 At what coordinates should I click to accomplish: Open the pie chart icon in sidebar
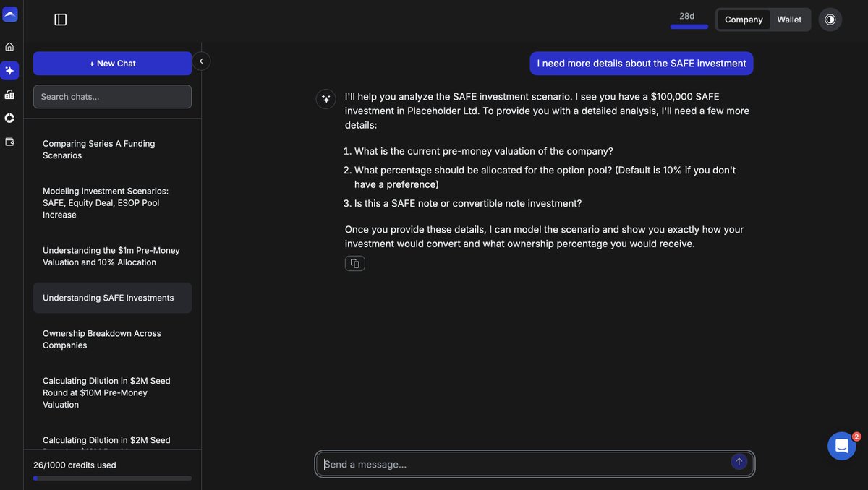click(x=9, y=118)
